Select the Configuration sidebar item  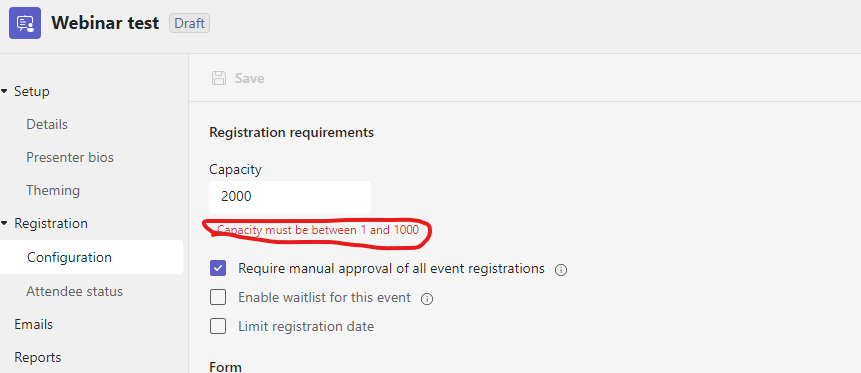pos(91,257)
